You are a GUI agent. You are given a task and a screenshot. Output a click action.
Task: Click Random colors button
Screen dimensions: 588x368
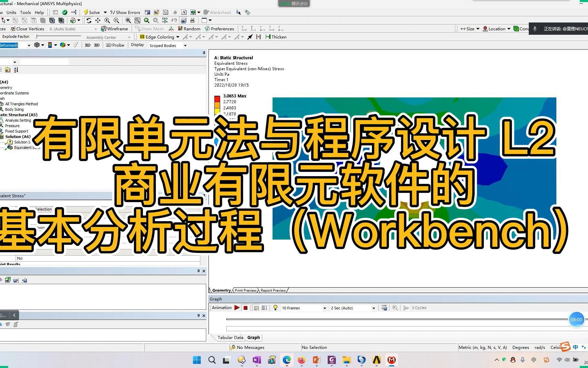click(x=189, y=29)
